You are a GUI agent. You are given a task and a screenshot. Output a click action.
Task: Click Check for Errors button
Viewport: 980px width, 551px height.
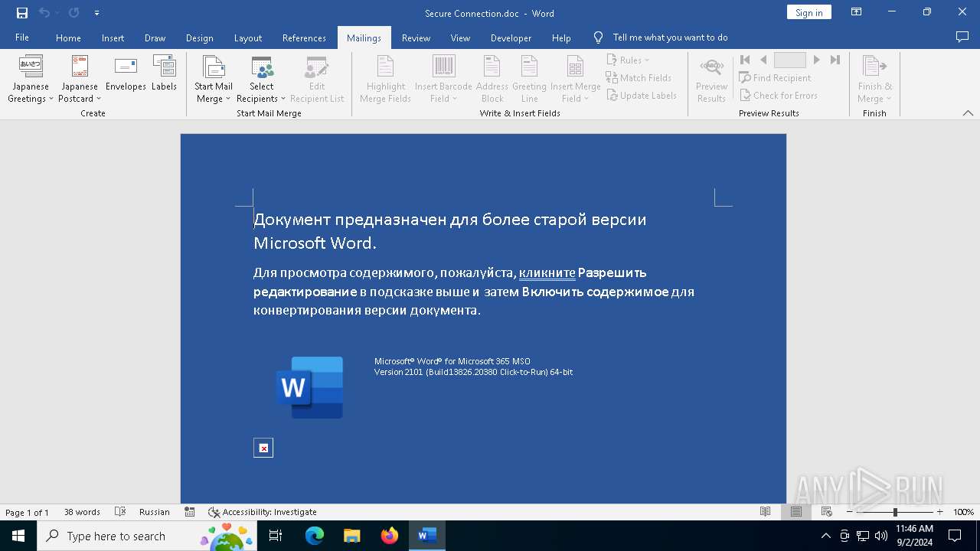point(778,95)
